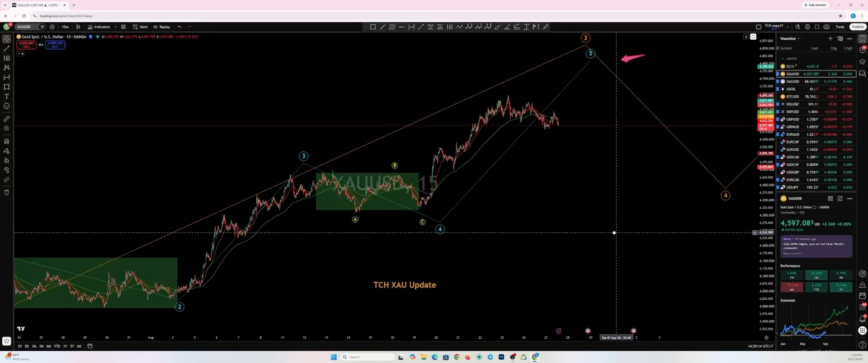Collapse the CRYPTO watchlist section
868x363 pixels.
[783, 59]
